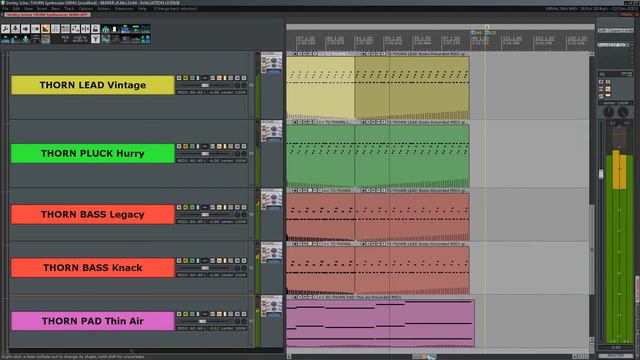Open THORN synth thumbnail on THORN BASS Legacy track

tap(271, 199)
